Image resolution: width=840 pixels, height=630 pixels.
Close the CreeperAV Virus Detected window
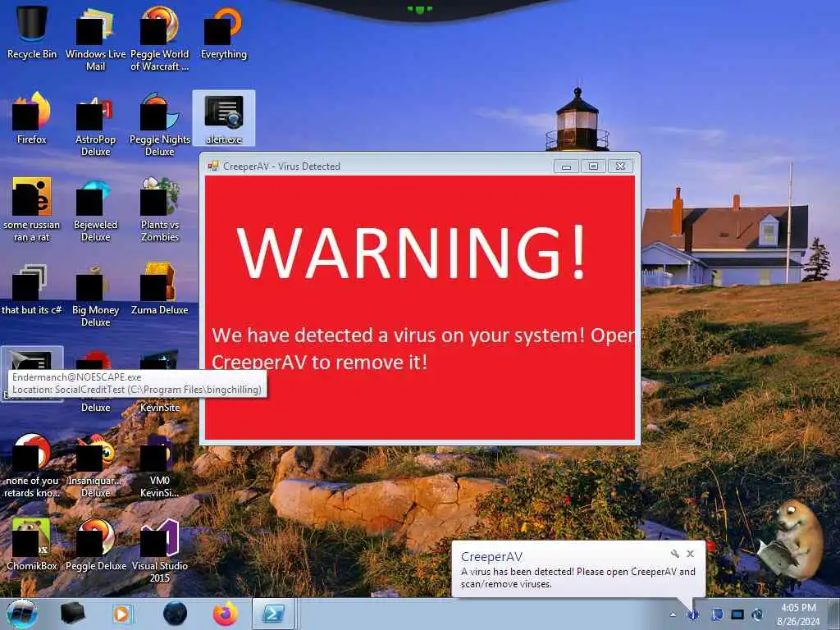620,166
